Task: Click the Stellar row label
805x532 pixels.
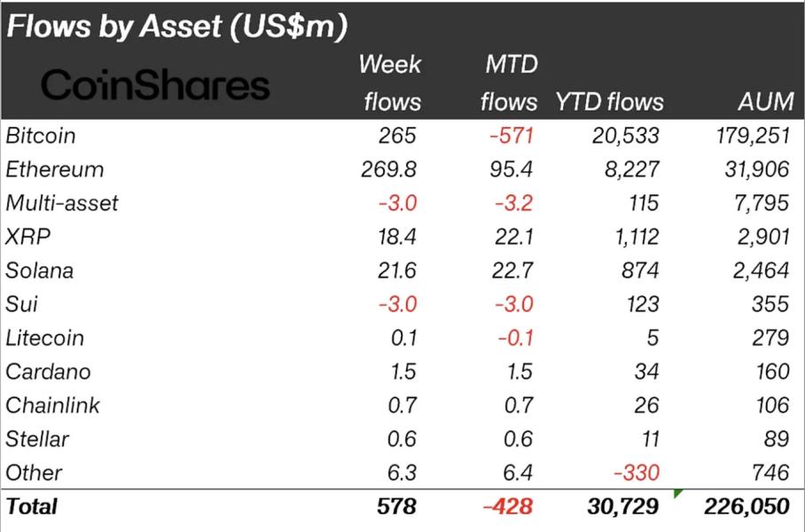Action: (37, 439)
